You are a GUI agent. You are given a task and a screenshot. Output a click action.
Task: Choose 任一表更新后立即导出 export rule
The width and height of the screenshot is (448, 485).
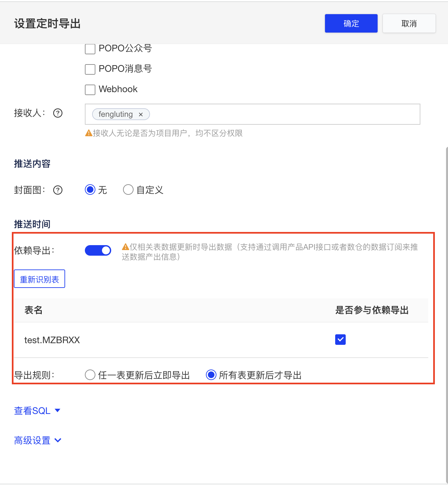90,375
